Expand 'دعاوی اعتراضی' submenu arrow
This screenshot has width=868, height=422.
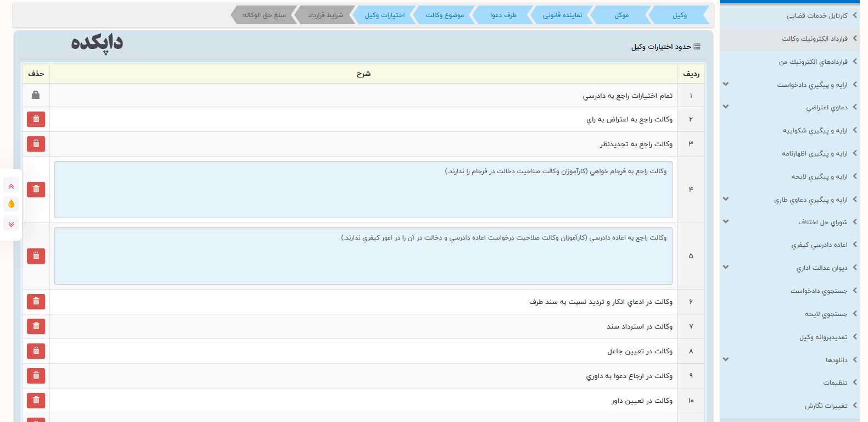tap(726, 107)
